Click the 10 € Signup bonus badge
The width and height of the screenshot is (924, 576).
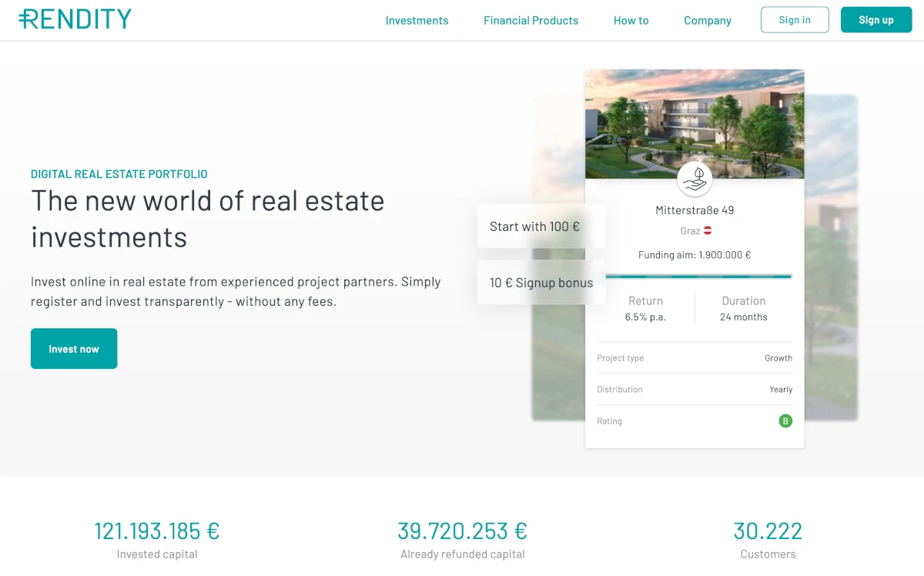click(541, 283)
